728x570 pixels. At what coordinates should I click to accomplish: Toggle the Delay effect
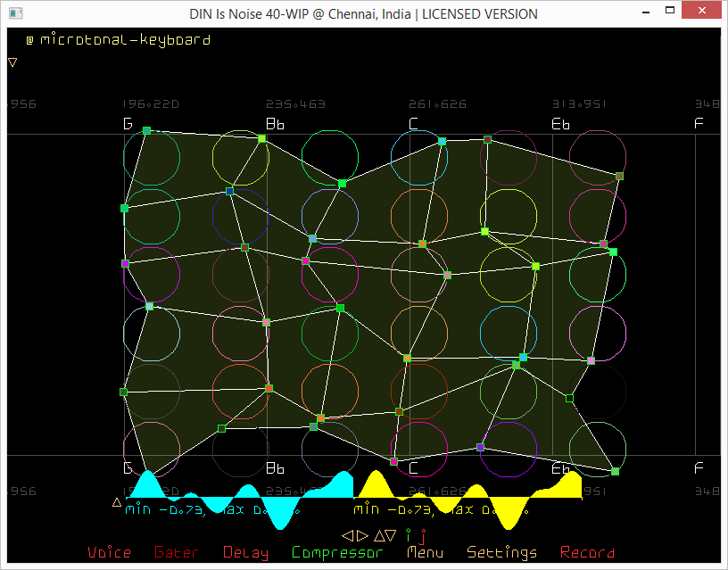(x=244, y=553)
